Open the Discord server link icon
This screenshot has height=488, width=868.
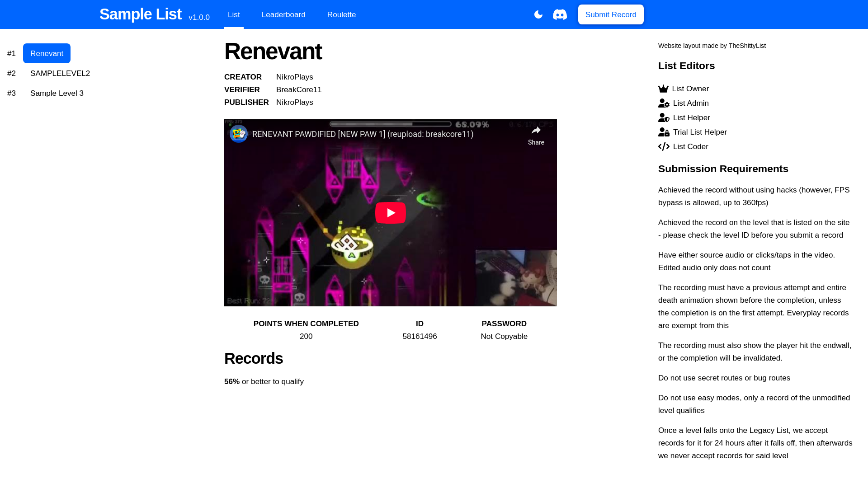pos(560,14)
